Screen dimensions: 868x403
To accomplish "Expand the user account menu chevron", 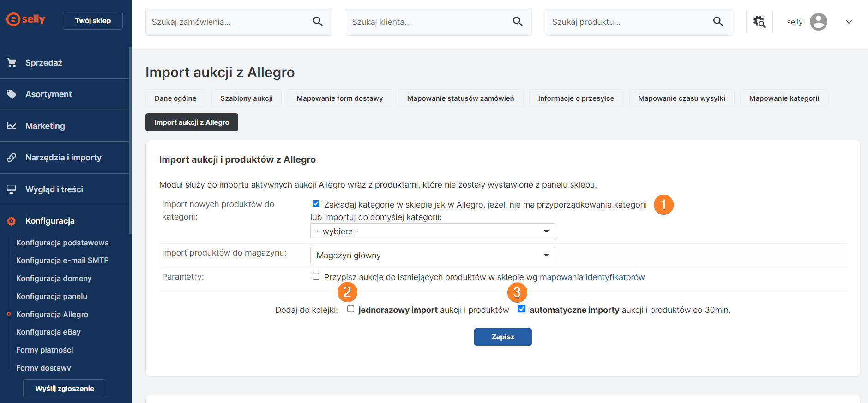I will click(849, 22).
